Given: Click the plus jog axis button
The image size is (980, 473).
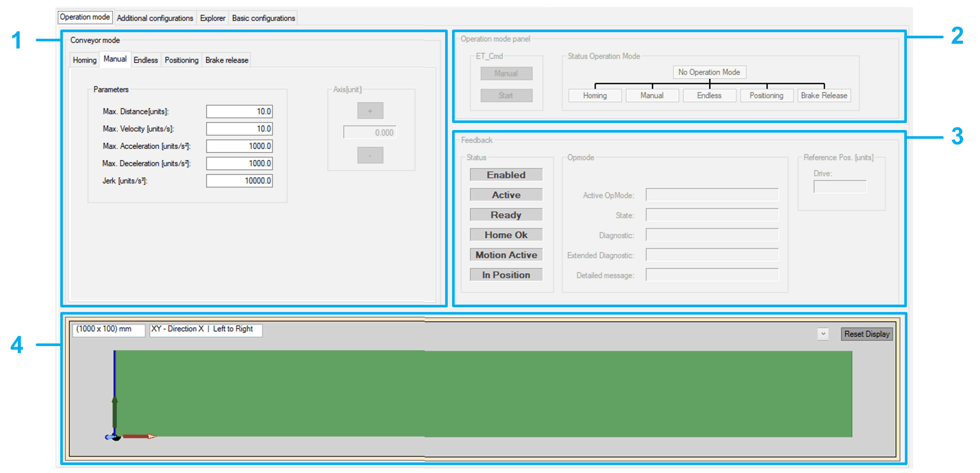Looking at the screenshot, I should pos(370,111).
